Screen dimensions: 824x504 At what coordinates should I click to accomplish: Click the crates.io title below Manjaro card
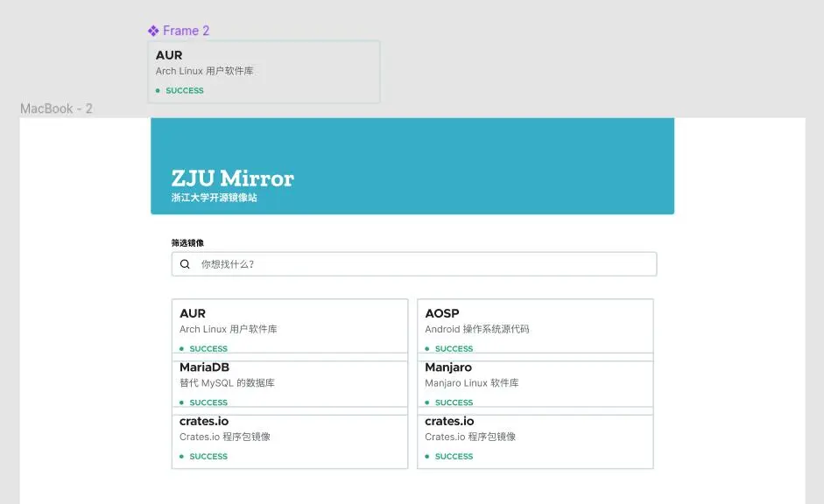click(x=449, y=421)
